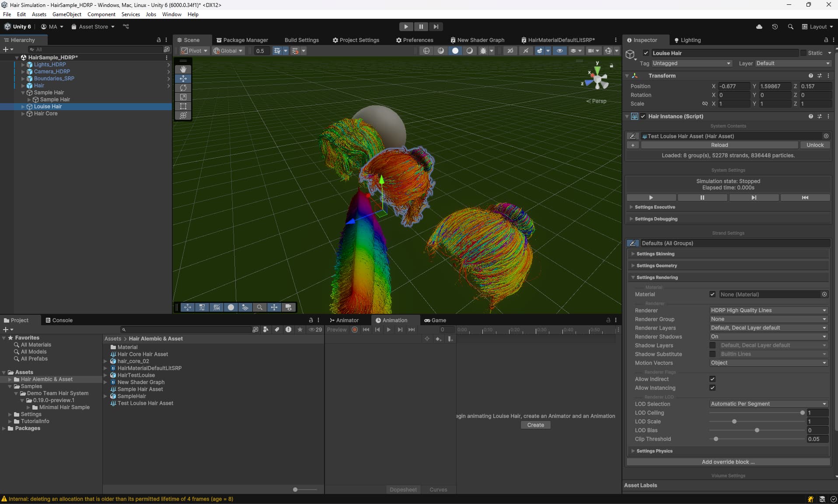Open the GameObject menu
The image size is (838, 504).
click(x=67, y=14)
